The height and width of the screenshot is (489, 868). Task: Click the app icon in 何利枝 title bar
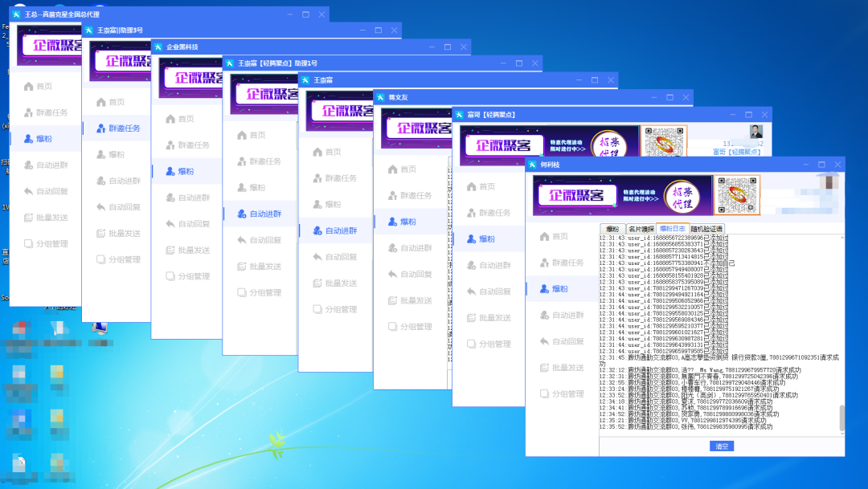pos(532,165)
